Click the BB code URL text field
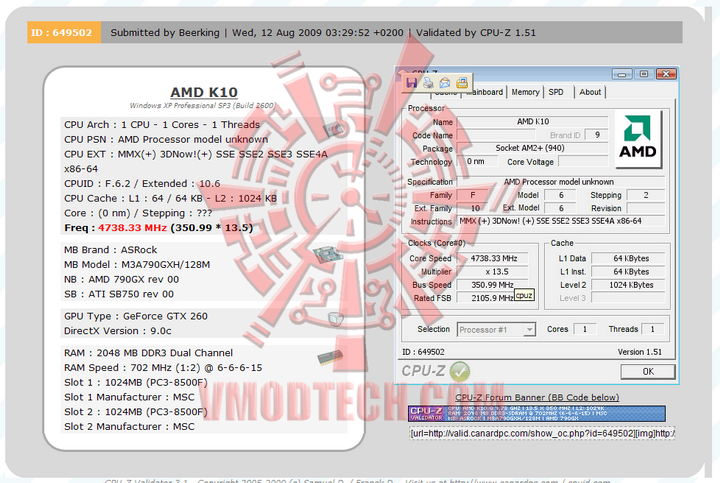Screen dimensions: 720x483 pos(542,433)
